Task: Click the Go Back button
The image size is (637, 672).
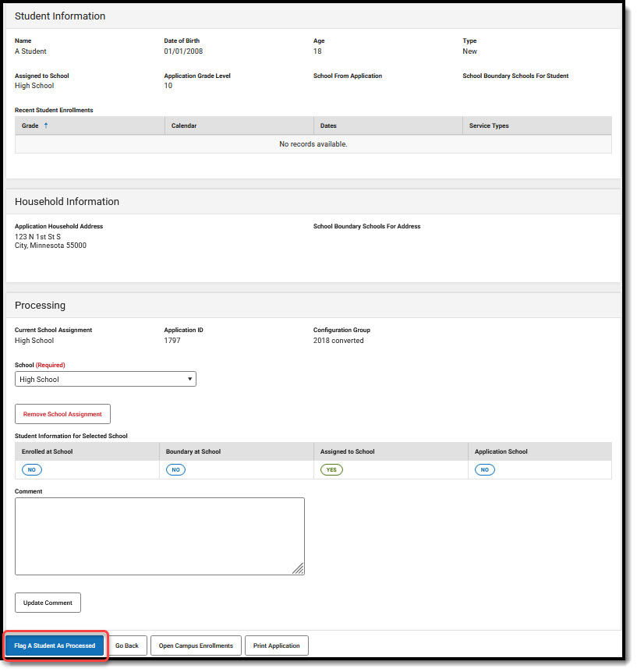Action: click(x=127, y=645)
